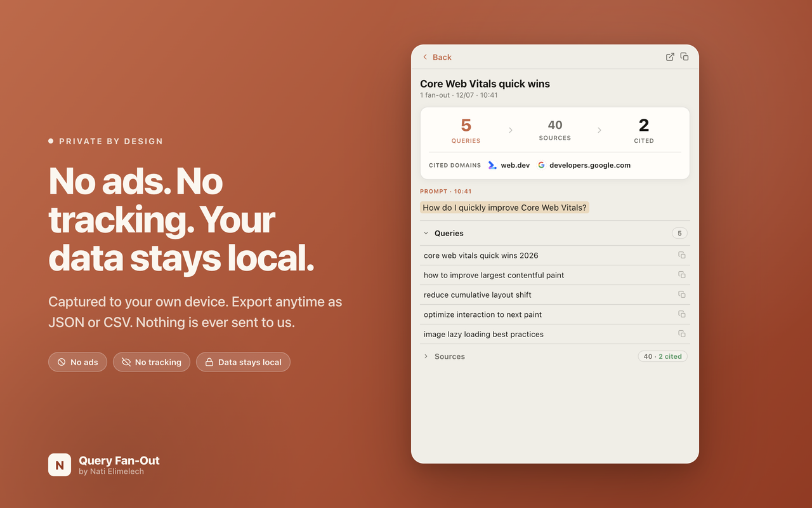Open the developers.google.com cited domain

584,165
